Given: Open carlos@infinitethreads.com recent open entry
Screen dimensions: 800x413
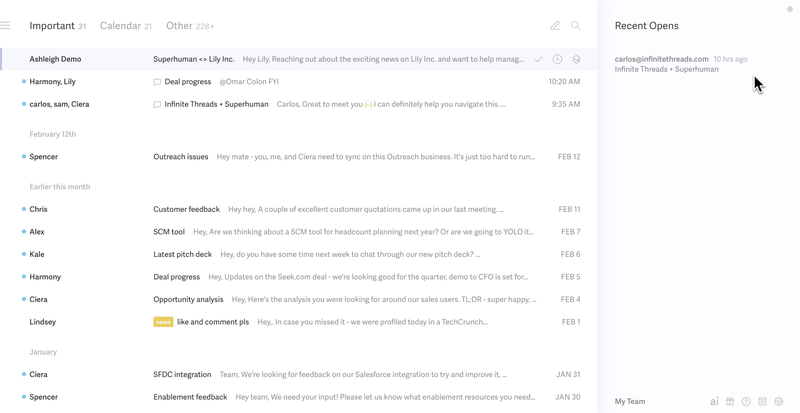Looking at the screenshot, I should click(681, 64).
